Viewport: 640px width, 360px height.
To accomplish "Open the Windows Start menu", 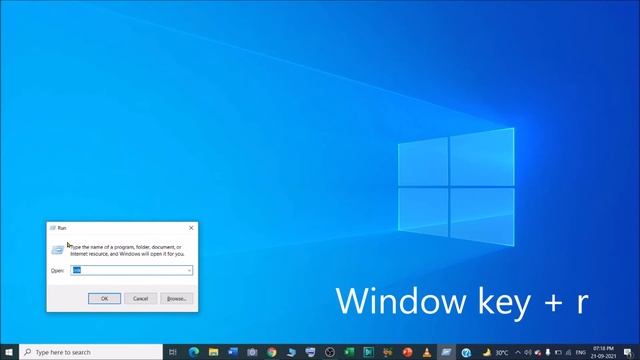I will pyautogui.click(x=9, y=352).
